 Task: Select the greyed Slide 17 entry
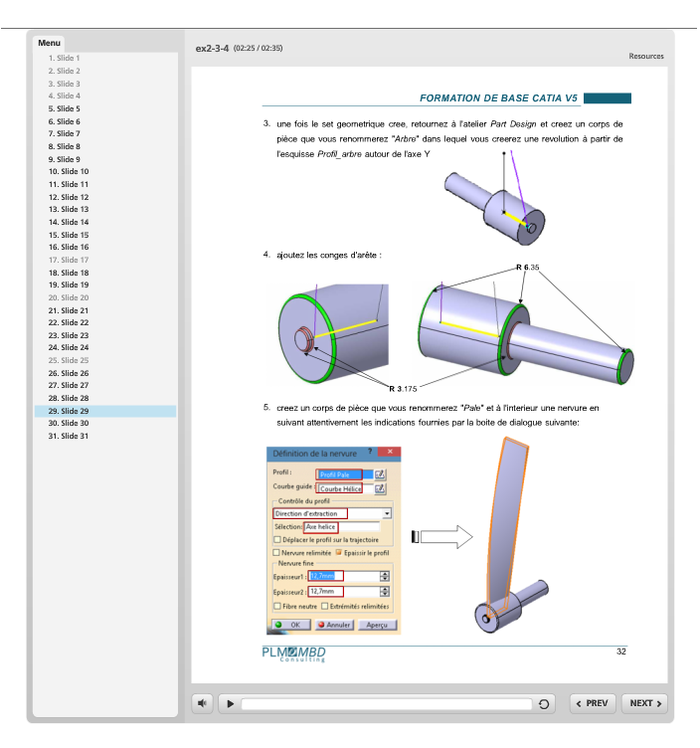coord(69,260)
